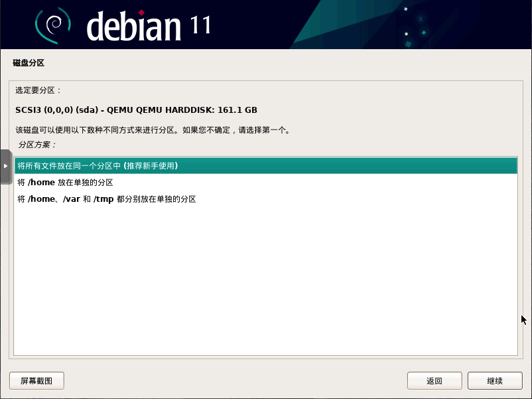
Task: Click the 继续 button to continue
Action: (495, 380)
